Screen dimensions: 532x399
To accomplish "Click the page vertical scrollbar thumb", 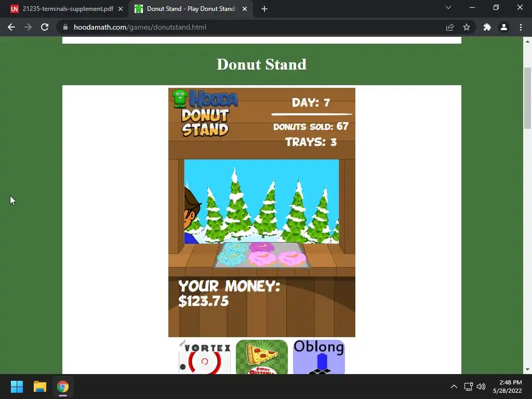I will click(x=527, y=98).
